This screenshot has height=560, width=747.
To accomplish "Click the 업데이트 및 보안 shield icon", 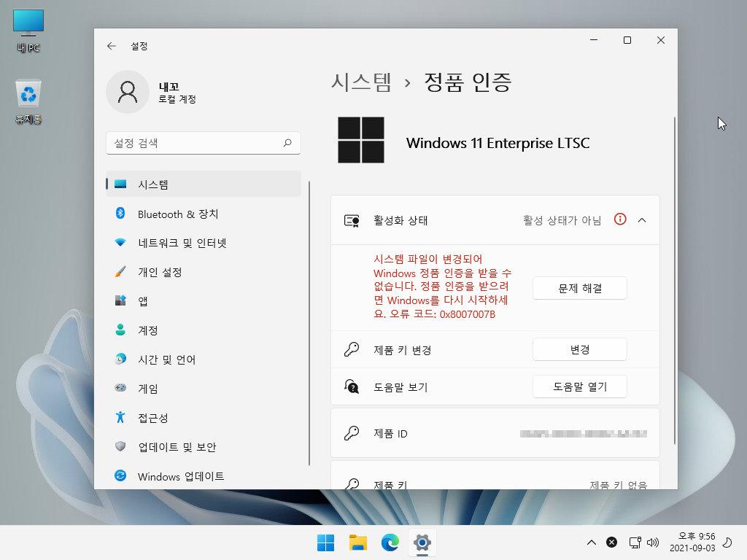I will coord(120,447).
